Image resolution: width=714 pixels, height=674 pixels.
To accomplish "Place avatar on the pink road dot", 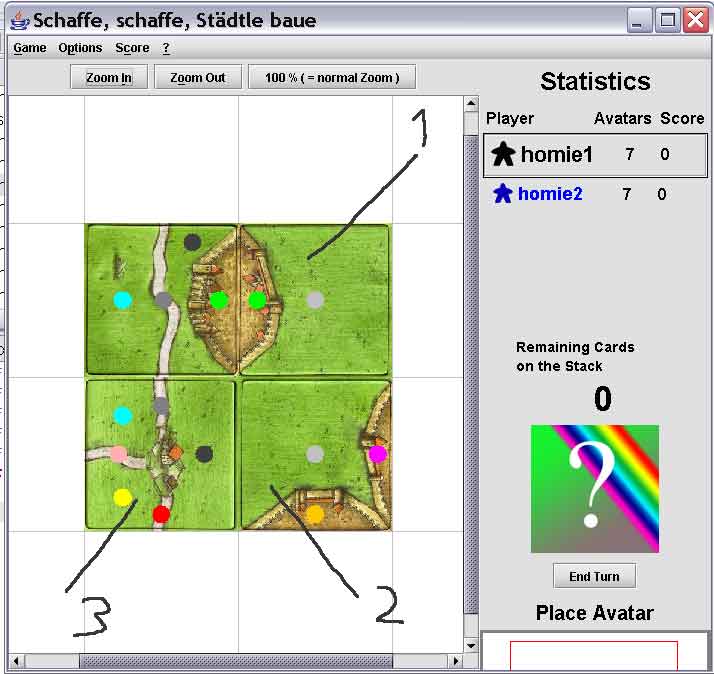I will [118, 454].
